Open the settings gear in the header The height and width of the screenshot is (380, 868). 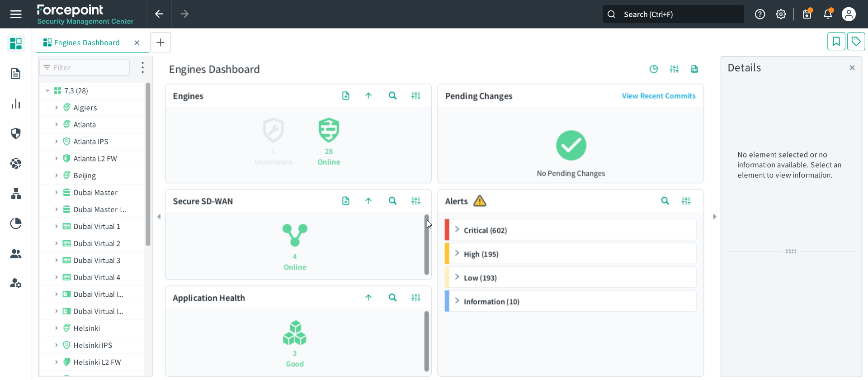781,14
